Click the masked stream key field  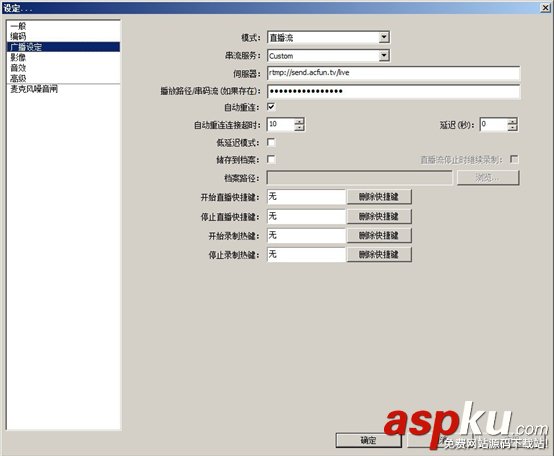pos(393,91)
